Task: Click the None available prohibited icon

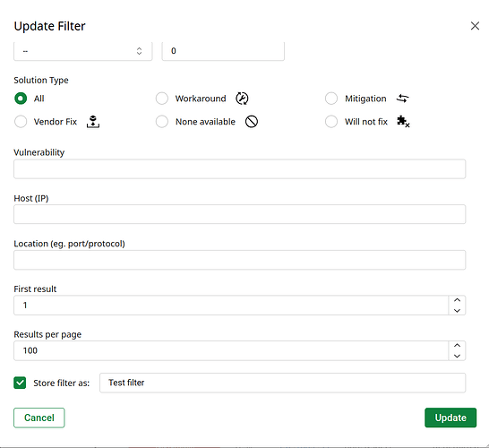Action: click(252, 122)
